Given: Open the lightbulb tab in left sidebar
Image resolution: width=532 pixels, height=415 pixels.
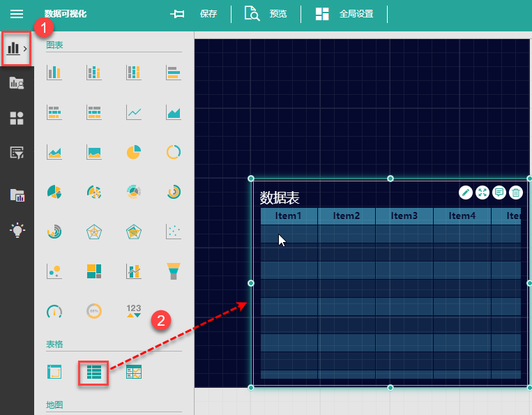Looking at the screenshot, I should pyautogui.click(x=16, y=230).
